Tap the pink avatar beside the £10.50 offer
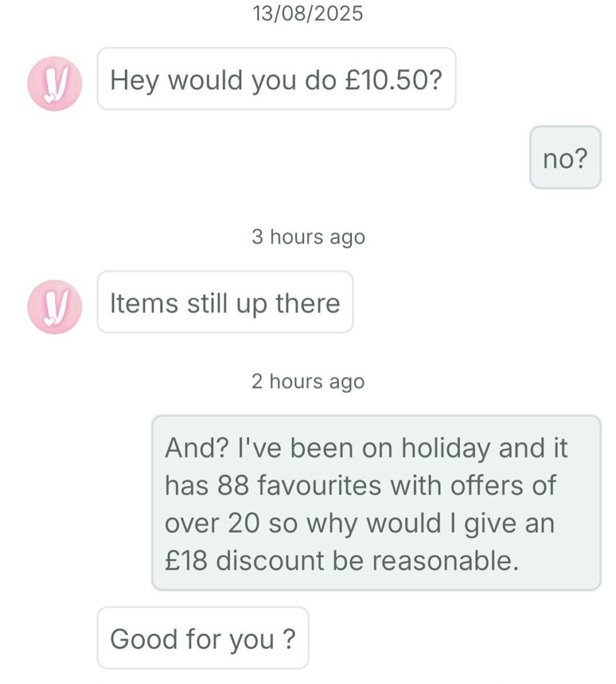Viewport: 616px width, 684px height. [x=54, y=83]
